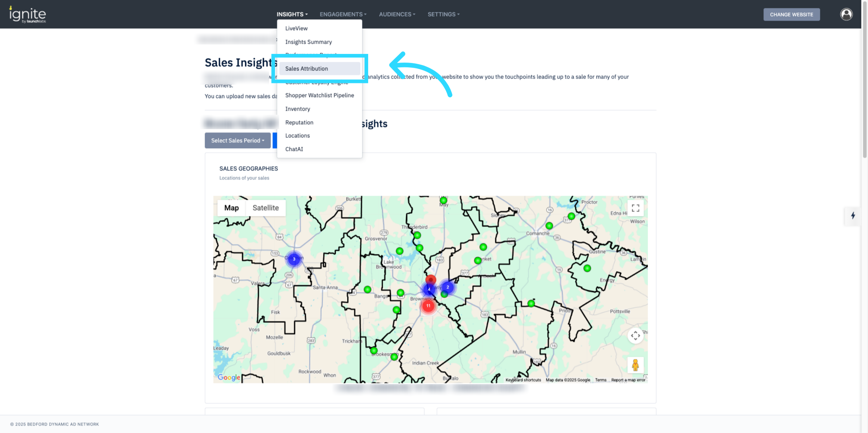The height and width of the screenshot is (433, 868).
Task: Open the user profile avatar icon
Action: pyautogui.click(x=846, y=14)
